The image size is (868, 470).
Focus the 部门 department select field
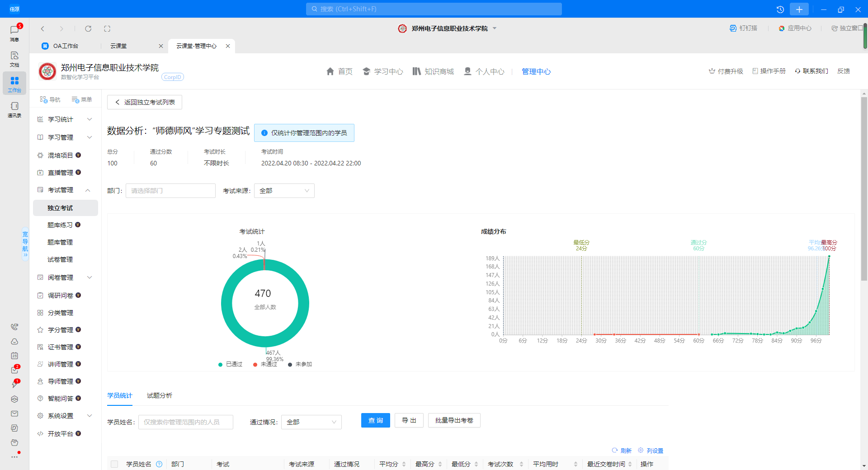170,191
